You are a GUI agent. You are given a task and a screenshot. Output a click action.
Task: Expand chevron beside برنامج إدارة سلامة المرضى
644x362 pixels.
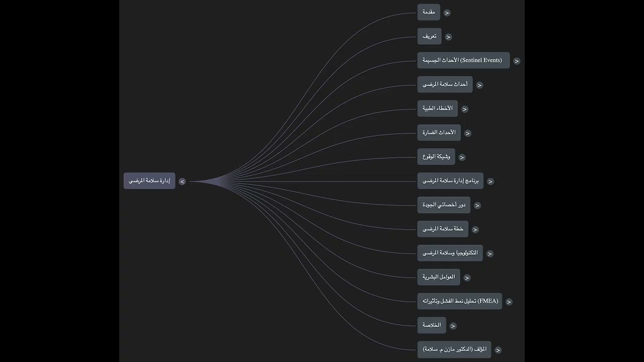click(491, 182)
